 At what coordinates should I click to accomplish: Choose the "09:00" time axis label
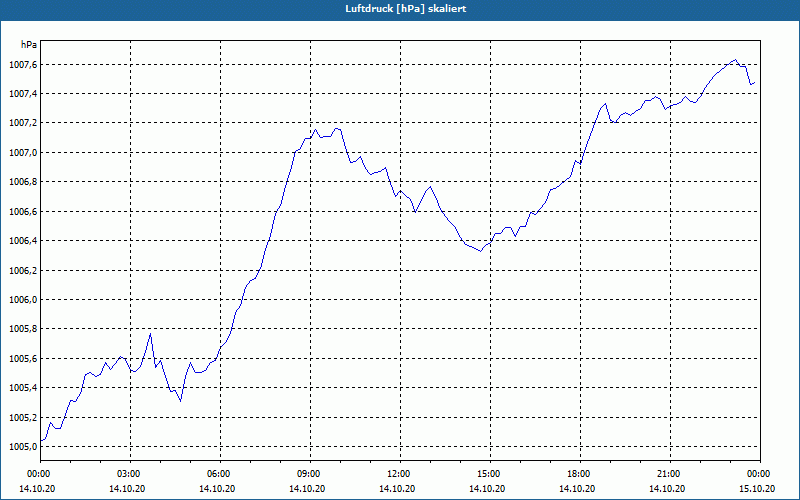310,474
